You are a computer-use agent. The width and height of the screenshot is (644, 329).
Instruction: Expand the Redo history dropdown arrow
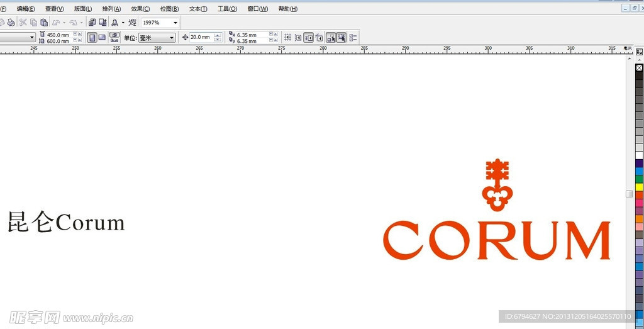[81, 23]
